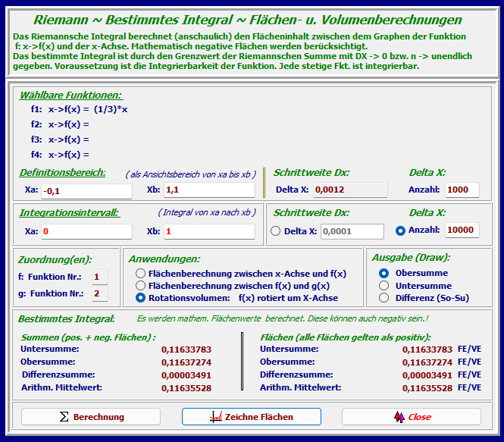Switch draw output to Untersumme

click(x=383, y=286)
